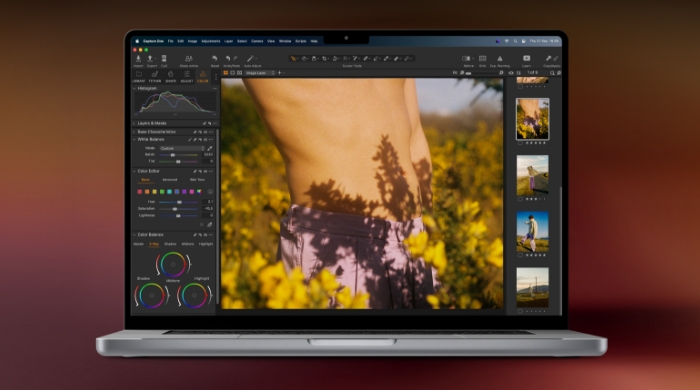Click the Auto adjust wand icon
The image size is (700, 390).
tap(251, 58)
